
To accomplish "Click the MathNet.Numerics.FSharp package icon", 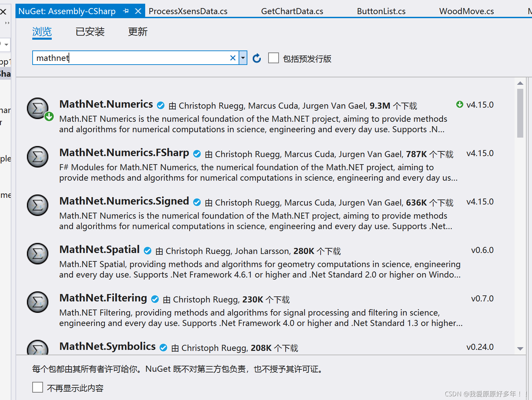I will click(x=38, y=157).
